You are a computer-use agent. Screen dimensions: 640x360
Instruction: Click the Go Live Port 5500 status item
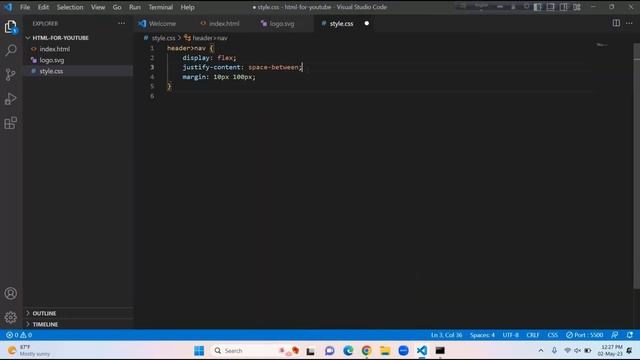tap(584, 335)
